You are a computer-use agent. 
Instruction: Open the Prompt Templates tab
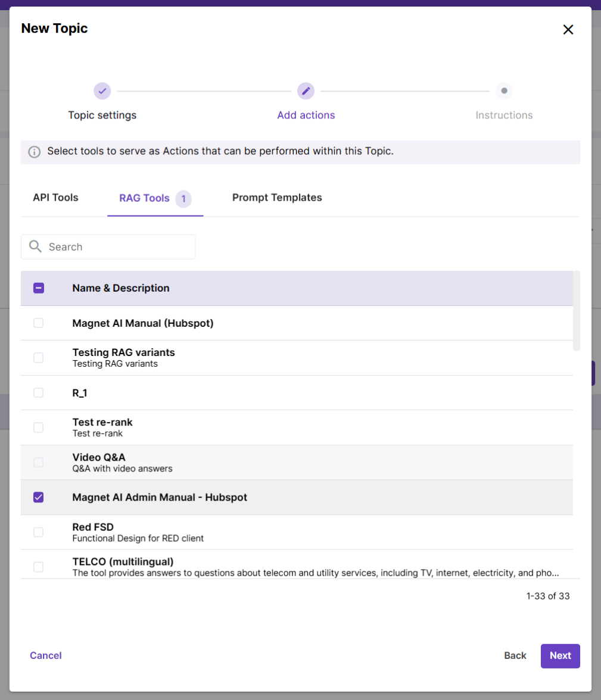tap(277, 198)
